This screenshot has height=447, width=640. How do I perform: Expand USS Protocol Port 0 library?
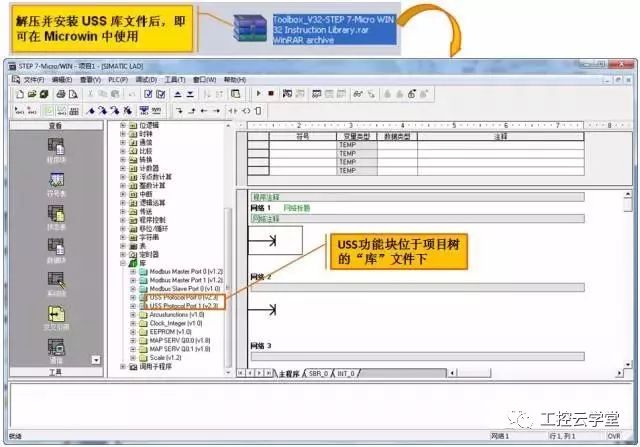[133, 297]
